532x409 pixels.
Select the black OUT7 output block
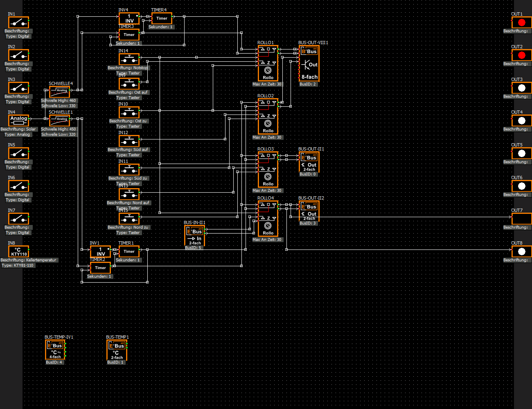pyautogui.click(x=521, y=218)
